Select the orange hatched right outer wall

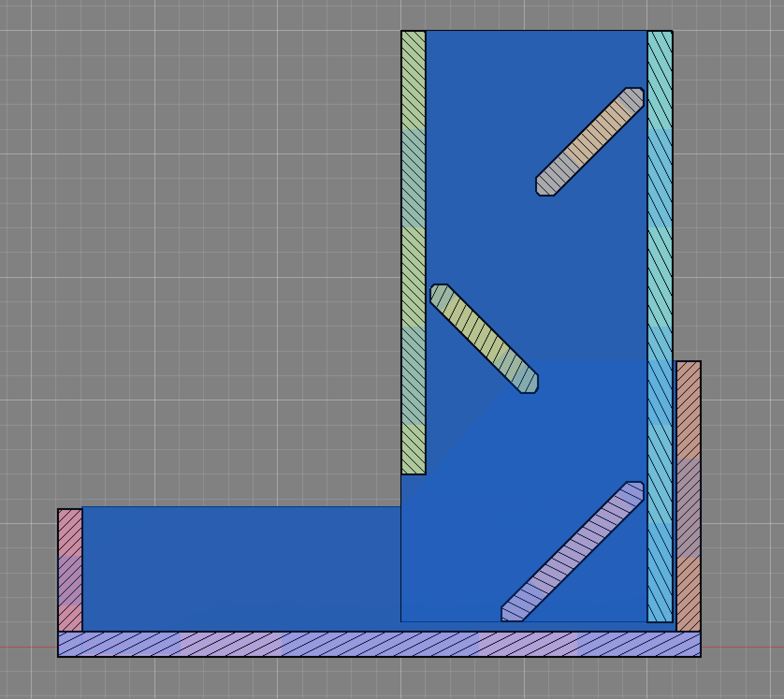(x=689, y=491)
